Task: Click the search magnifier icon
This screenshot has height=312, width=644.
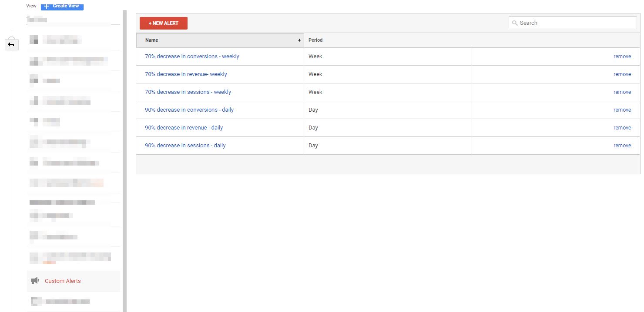Action: click(515, 23)
